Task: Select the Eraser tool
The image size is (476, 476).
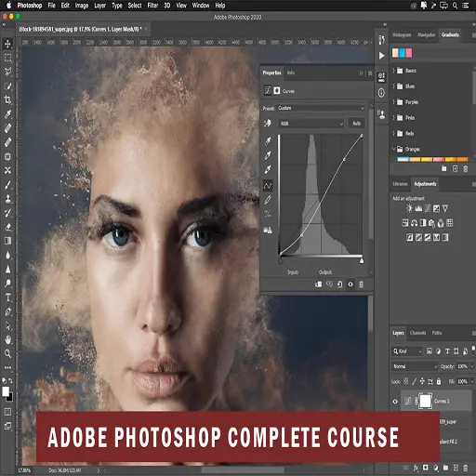Action: (x=7, y=227)
